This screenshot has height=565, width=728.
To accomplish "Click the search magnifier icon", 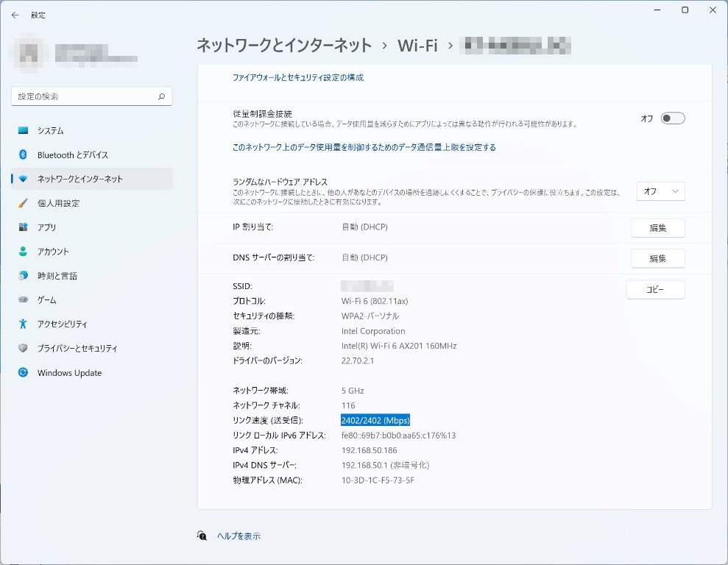I will pos(161,96).
